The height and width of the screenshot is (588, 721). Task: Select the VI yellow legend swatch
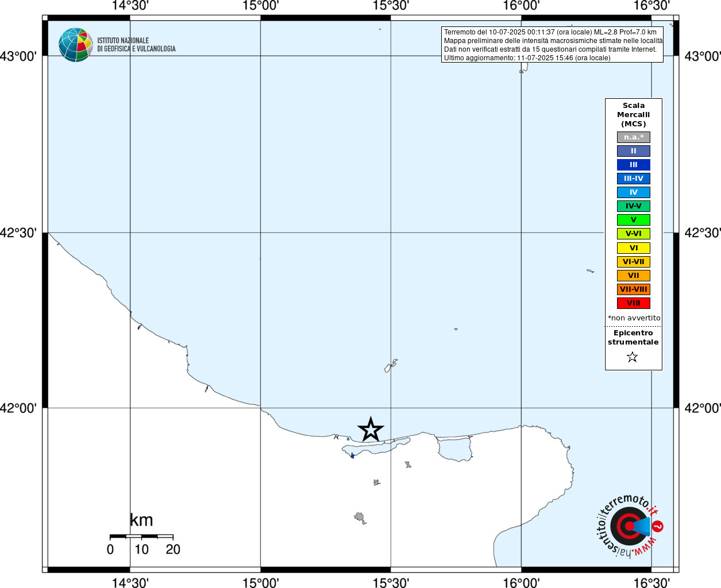634,248
